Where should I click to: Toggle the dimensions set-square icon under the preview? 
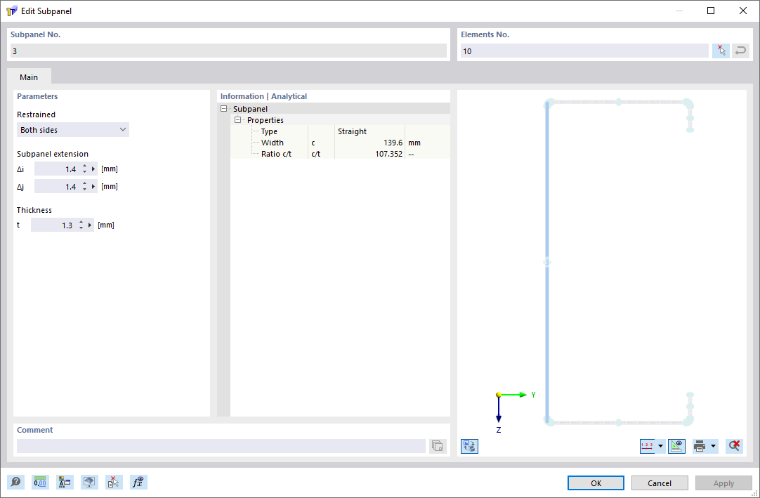(x=677, y=446)
